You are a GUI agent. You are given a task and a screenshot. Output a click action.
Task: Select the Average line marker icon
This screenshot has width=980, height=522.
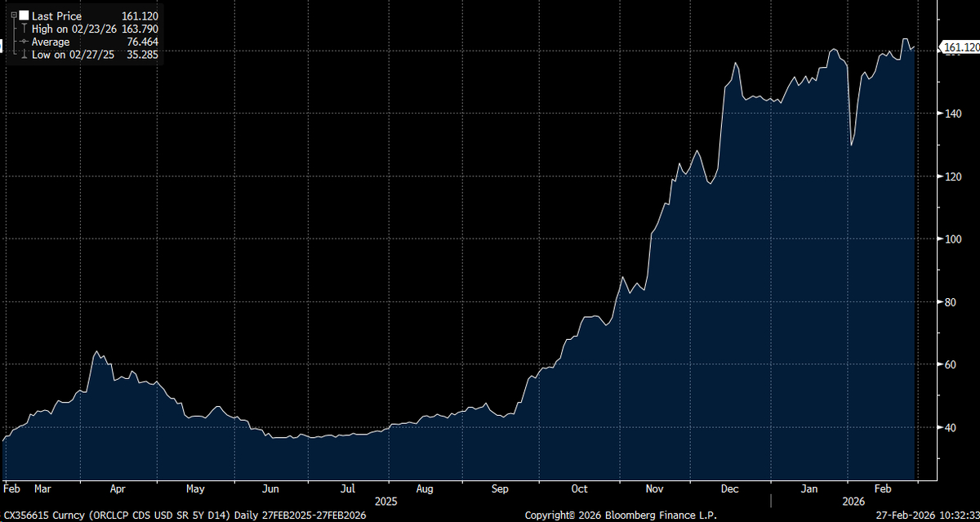click(x=23, y=42)
